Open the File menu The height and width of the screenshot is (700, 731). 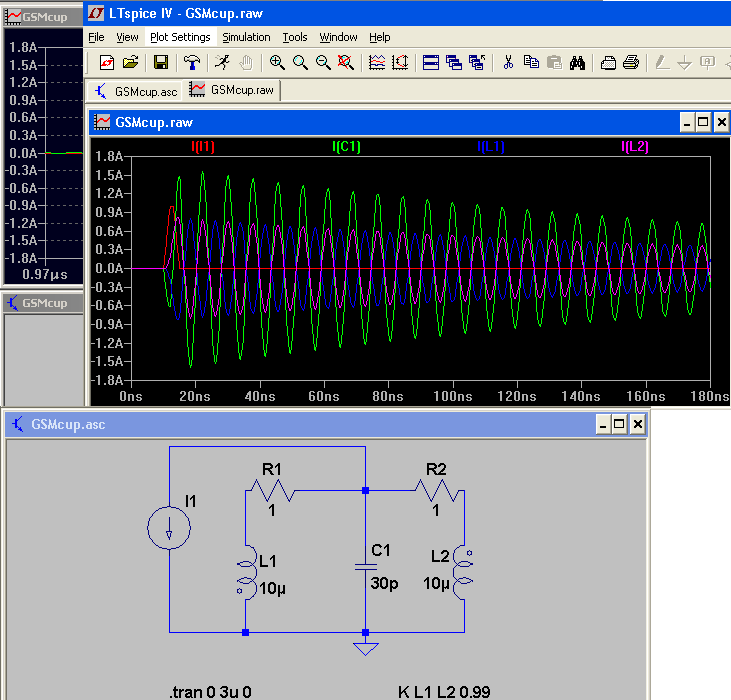click(x=96, y=37)
